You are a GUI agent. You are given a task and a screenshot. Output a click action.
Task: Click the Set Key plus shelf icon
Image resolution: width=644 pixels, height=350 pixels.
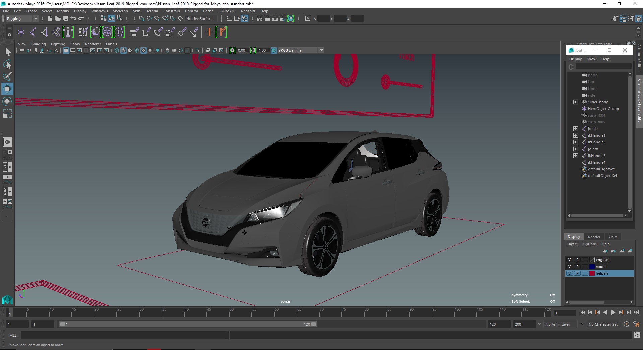[x=209, y=32]
